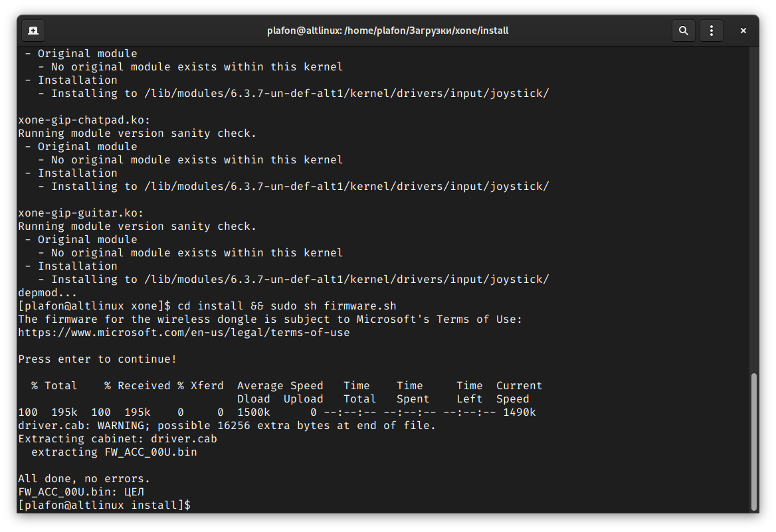
Task: Open the three-dot main menu
Action: click(x=712, y=31)
